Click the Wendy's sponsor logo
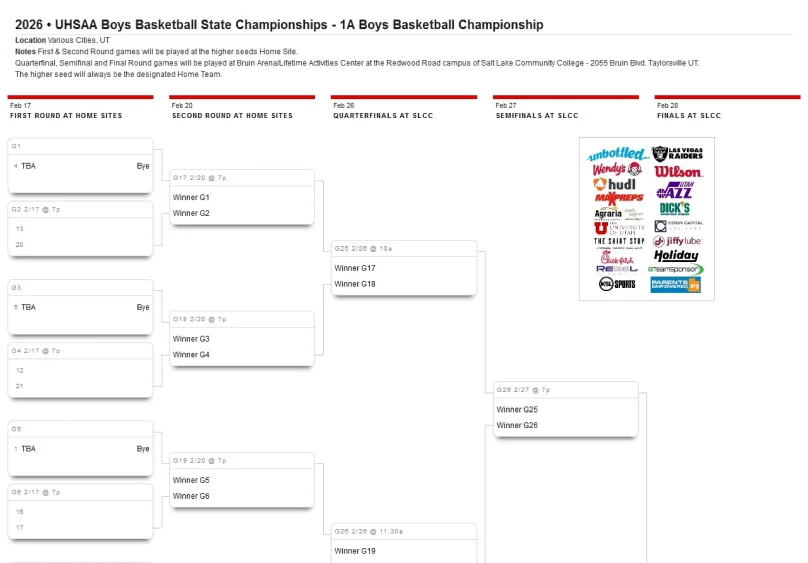 pos(616,169)
